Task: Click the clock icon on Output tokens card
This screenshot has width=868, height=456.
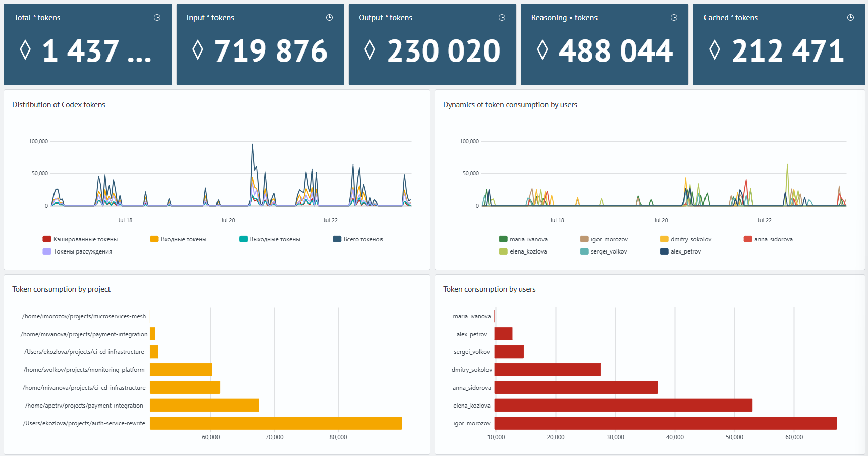Action: 502,18
